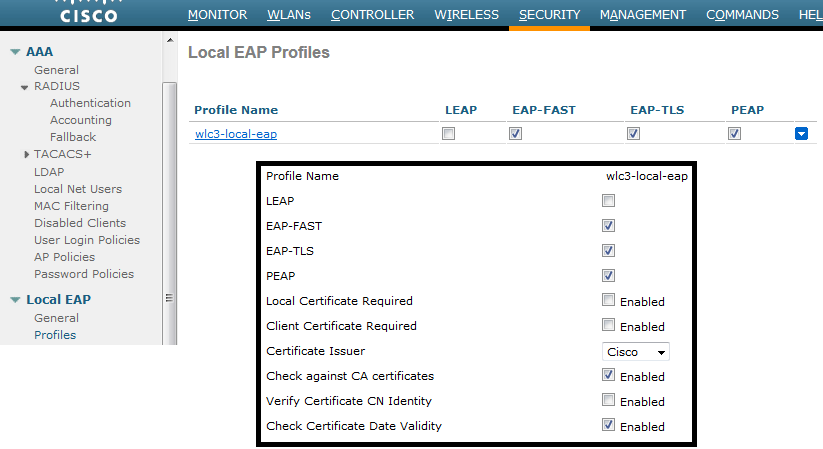Click the Cisco logo

coord(88,13)
